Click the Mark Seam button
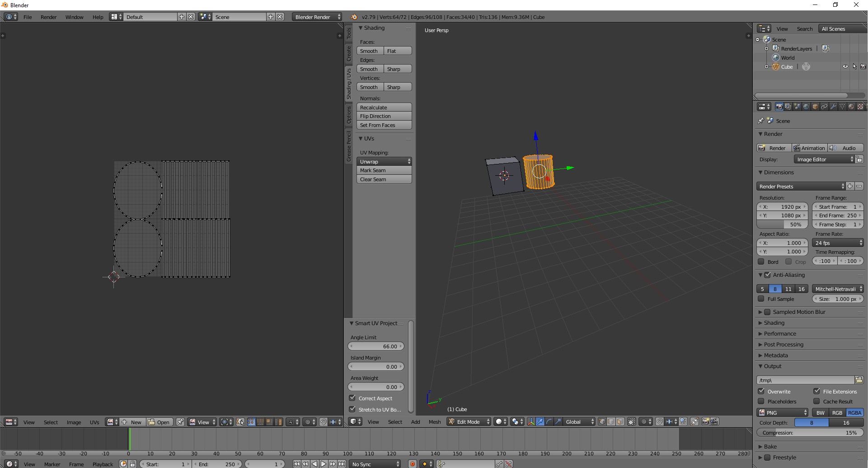This screenshot has height=468, width=868. (x=384, y=170)
